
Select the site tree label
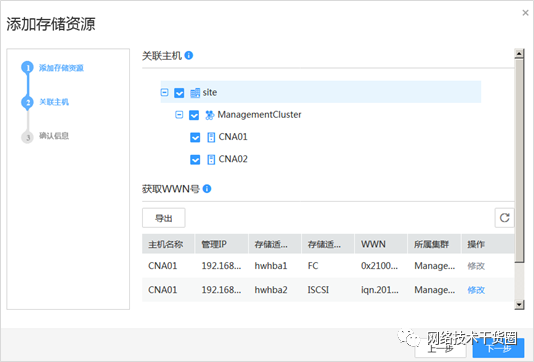click(x=210, y=93)
